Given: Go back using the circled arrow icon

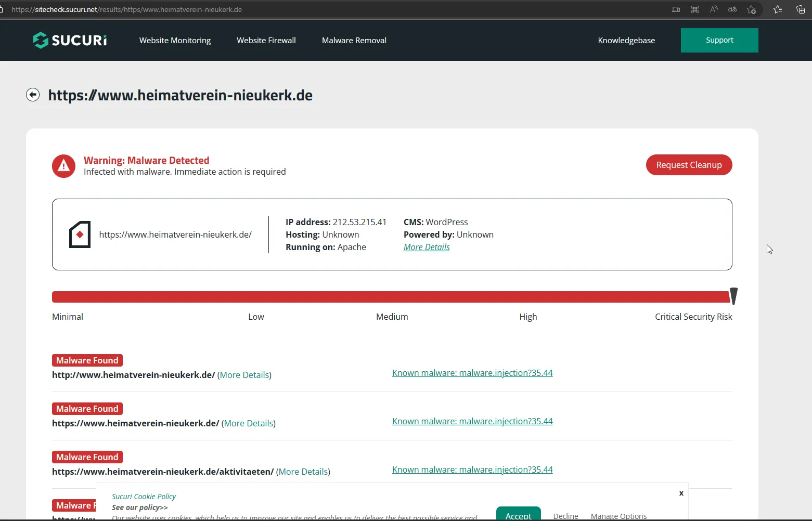Looking at the screenshot, I should [33, 95].
